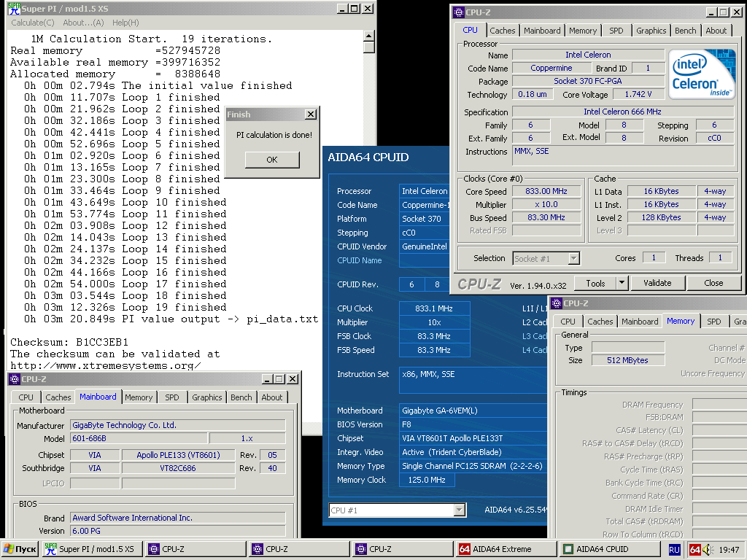
Task: Open About tab in top CPU-Z window
Action: 716,31
